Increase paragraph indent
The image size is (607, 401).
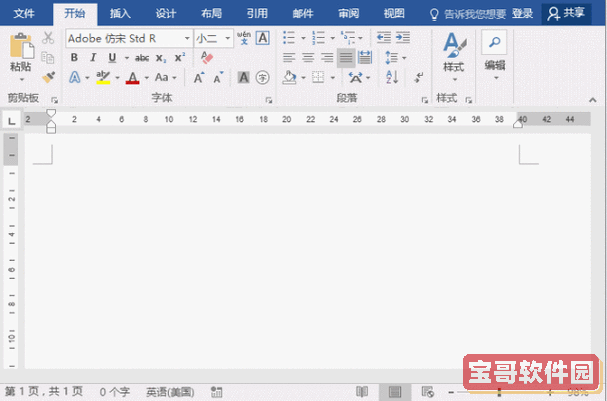point(403,38)
